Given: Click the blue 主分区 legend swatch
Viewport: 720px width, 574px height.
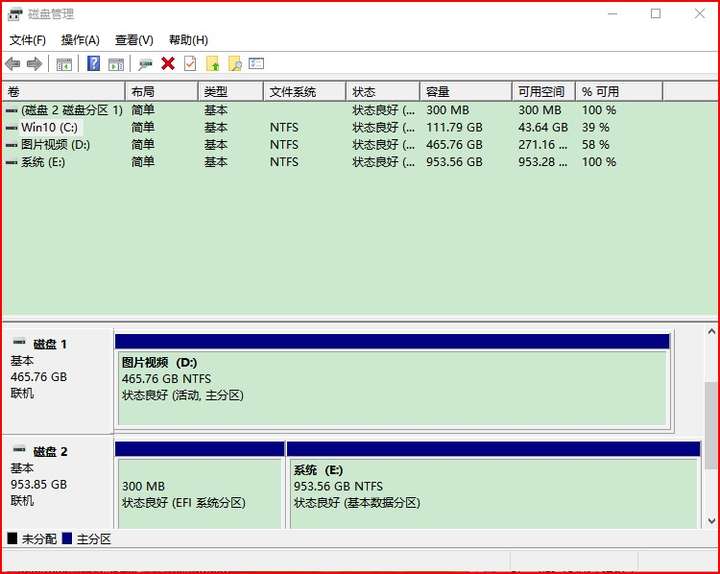Looking at the screenshot, I should click(x=67, y=539).
